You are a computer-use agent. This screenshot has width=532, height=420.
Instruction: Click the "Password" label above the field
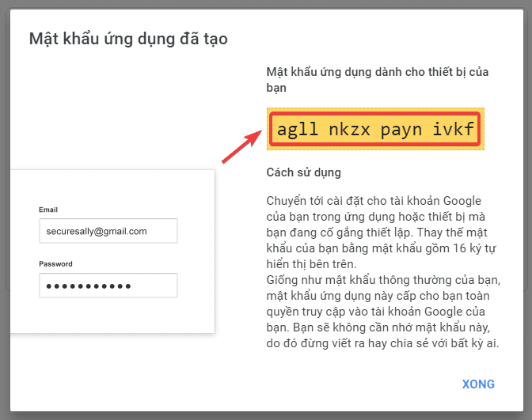click(x=55, y=263)
